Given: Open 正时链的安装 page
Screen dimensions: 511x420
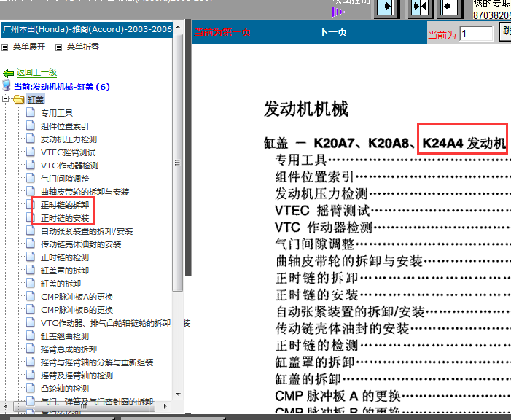Looking at the screenshot, I should point(65,218).
